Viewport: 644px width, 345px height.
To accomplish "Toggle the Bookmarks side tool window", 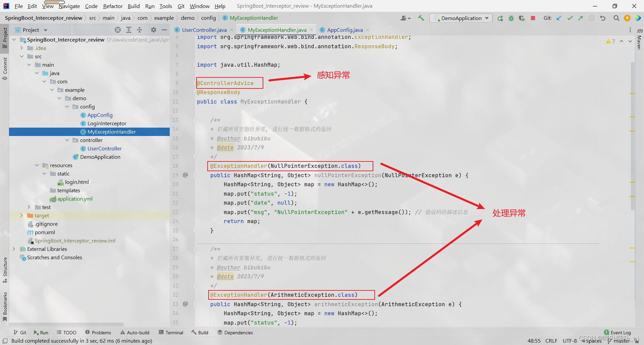I will pyautogui.click(x=5, y=307).
